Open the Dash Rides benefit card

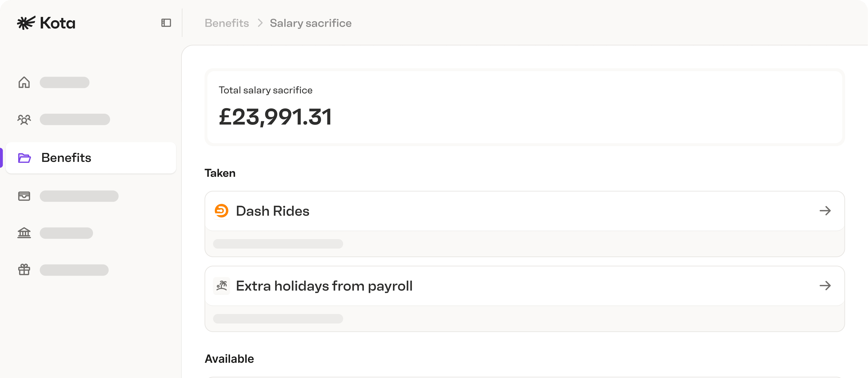click(x=525, y=224)
